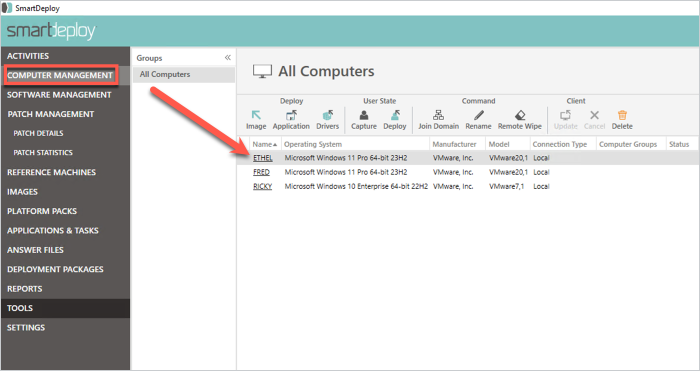Screen dimensions: 700x371
Task: Click the Image deploy icon
Action: [256, 116]
